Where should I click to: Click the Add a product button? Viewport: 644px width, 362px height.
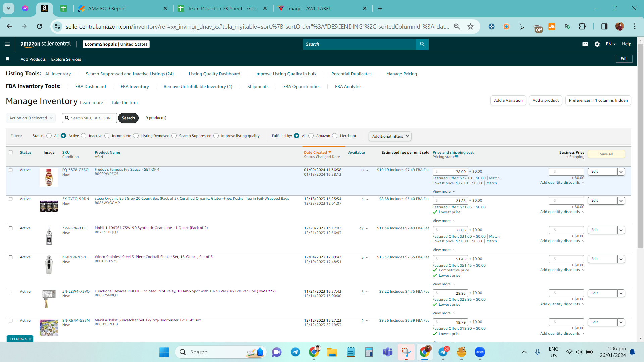coord(546,100)
